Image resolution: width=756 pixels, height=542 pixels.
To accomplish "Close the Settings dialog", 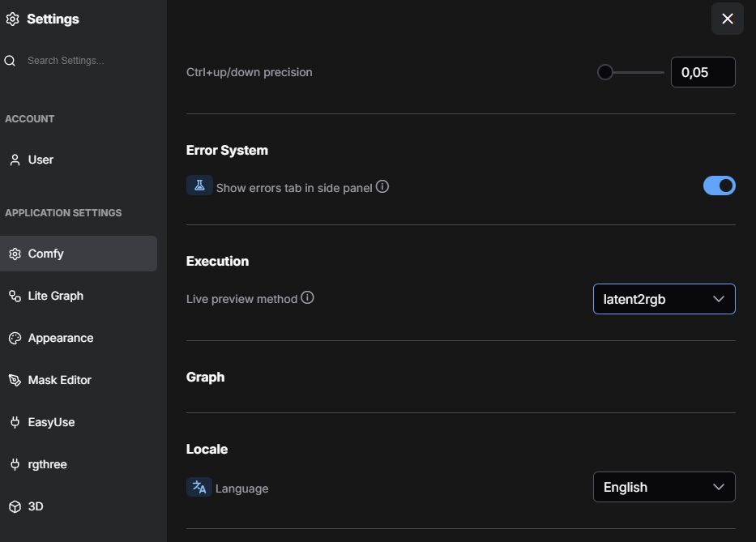I will click(x=727, y=19).
